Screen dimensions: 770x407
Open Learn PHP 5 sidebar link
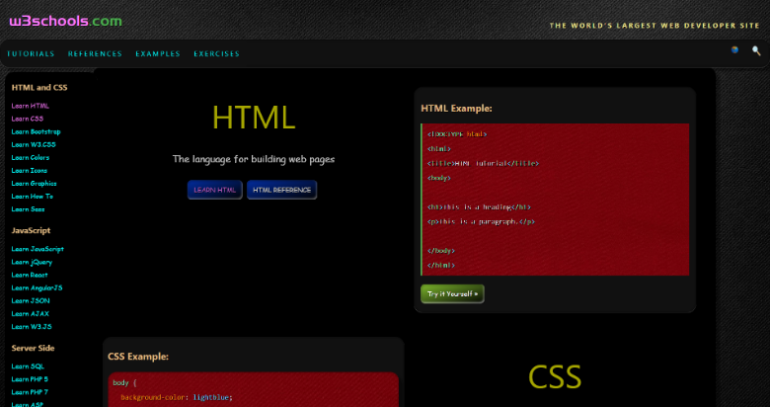coord(29,379)
